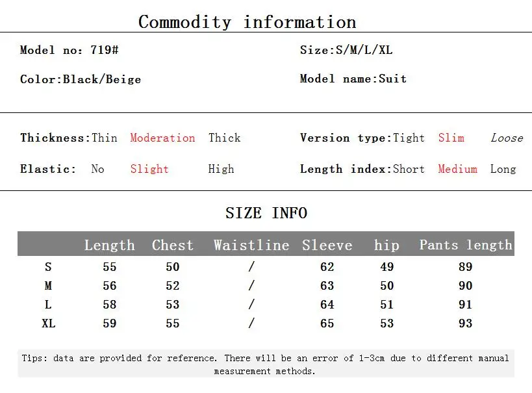
Task: Select the red Moderation option
Action: (x=162, y=138)
